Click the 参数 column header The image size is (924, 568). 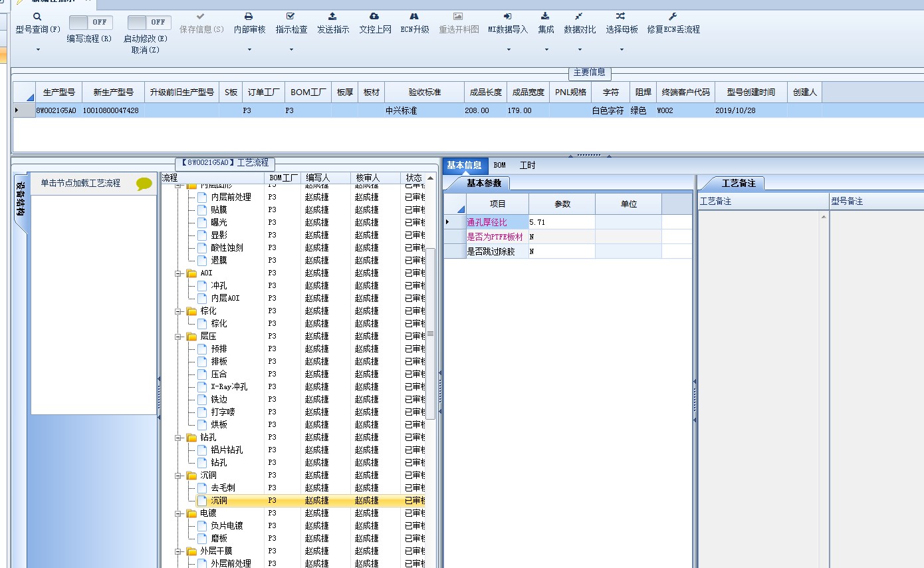click(562, 204)
